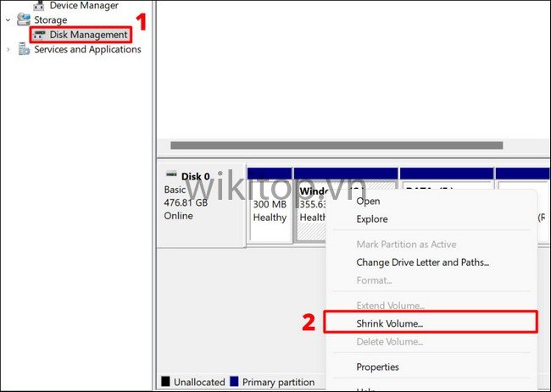
Task: Click the Device Manager icon in tree
Action: (x=39, y=5)
